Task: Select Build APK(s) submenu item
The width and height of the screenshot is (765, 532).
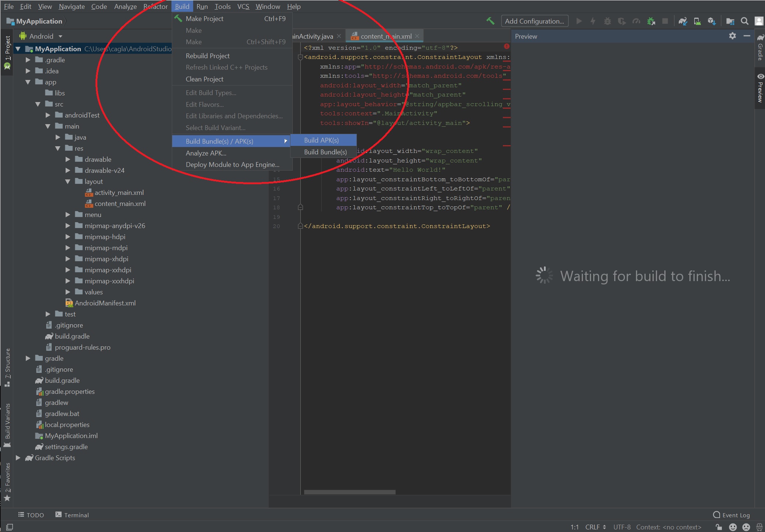Action: 321,140
